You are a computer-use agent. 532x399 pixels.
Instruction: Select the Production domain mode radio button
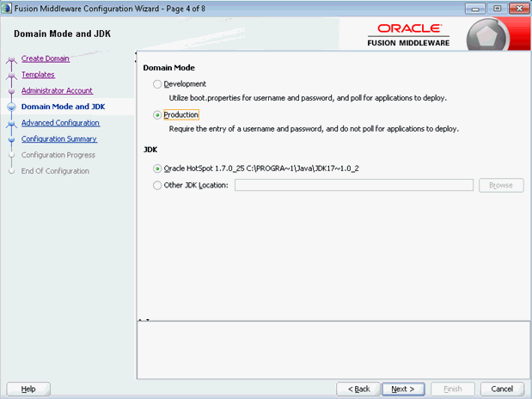coord(157,115)
